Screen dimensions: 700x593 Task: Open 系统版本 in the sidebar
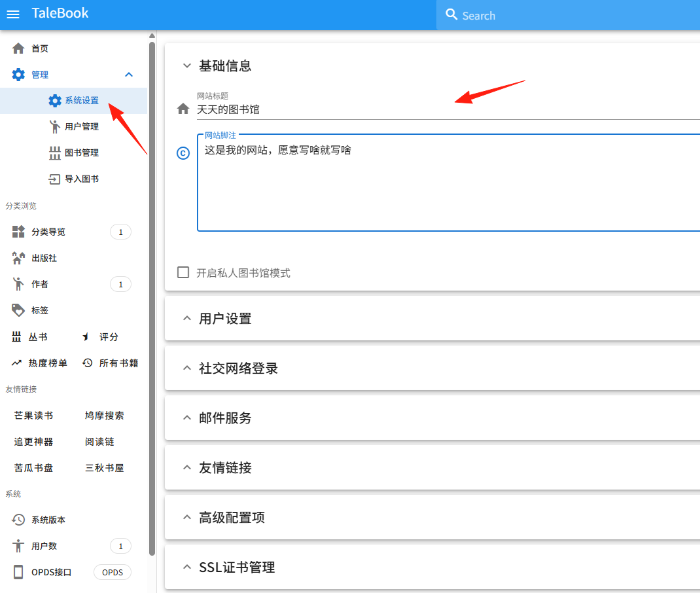click(x=48, y=520)
